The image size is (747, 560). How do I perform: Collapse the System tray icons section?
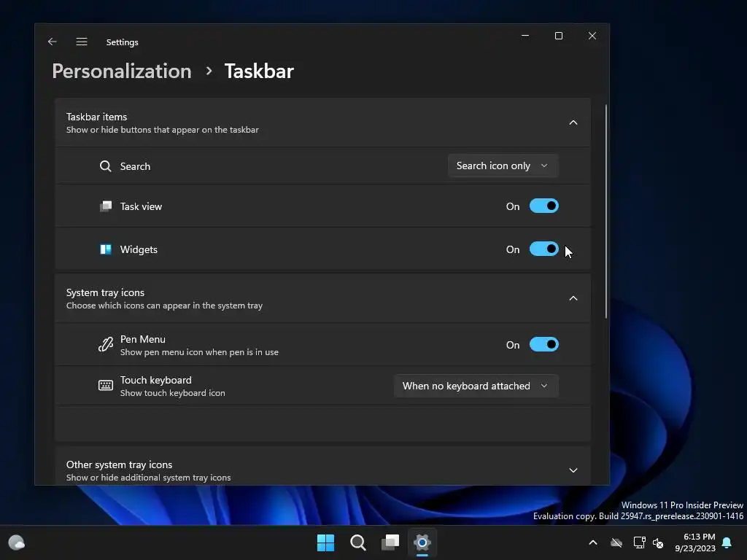click(x=573, y=298)
